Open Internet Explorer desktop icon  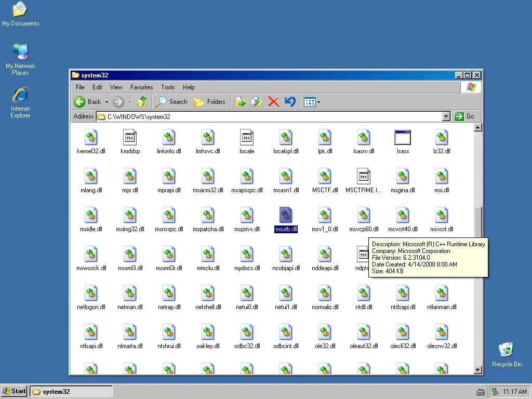click(20, 102)
